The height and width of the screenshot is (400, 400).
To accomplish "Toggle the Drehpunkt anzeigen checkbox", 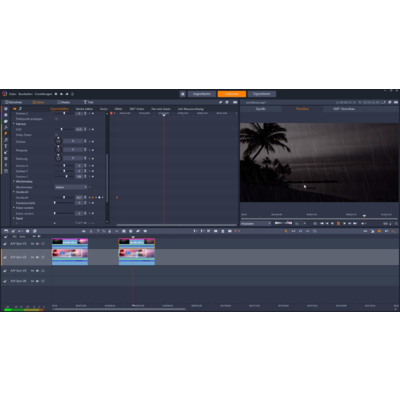I will [56, 119].
